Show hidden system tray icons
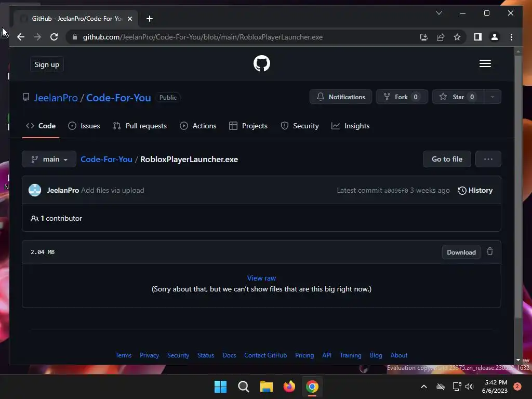This screenshot has height=399, width=532. click(424, 387)
